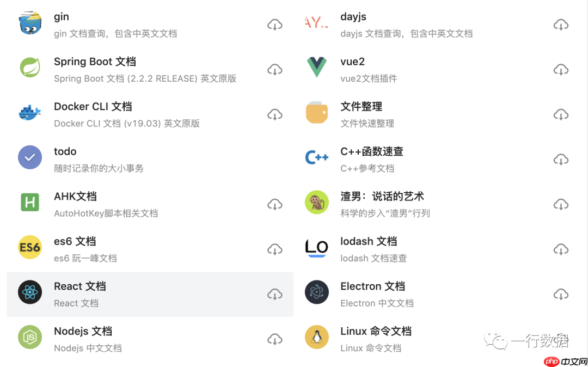Select the Electron dark circular icon
Viewport: 588px width, 367px height.
coord(316,293)
